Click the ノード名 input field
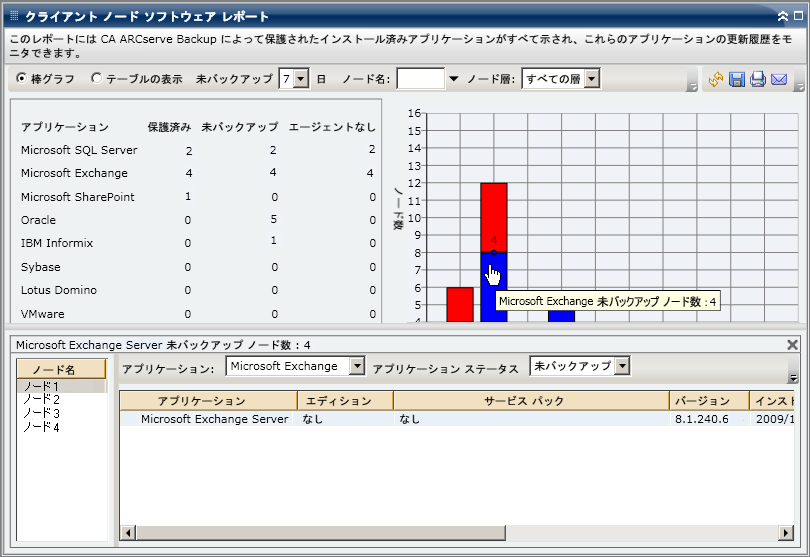Image resolution: width=810 pixels, height=557 pixels. tap(420, 79)
